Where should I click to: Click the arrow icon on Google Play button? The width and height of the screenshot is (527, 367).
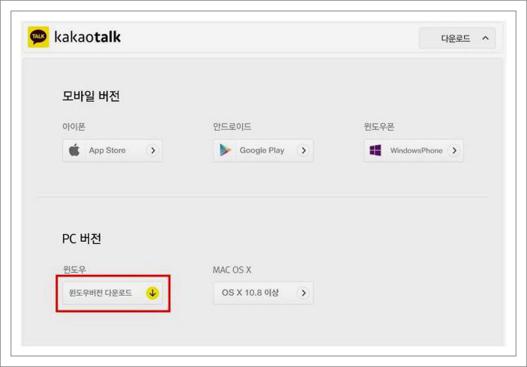point(303,151)
